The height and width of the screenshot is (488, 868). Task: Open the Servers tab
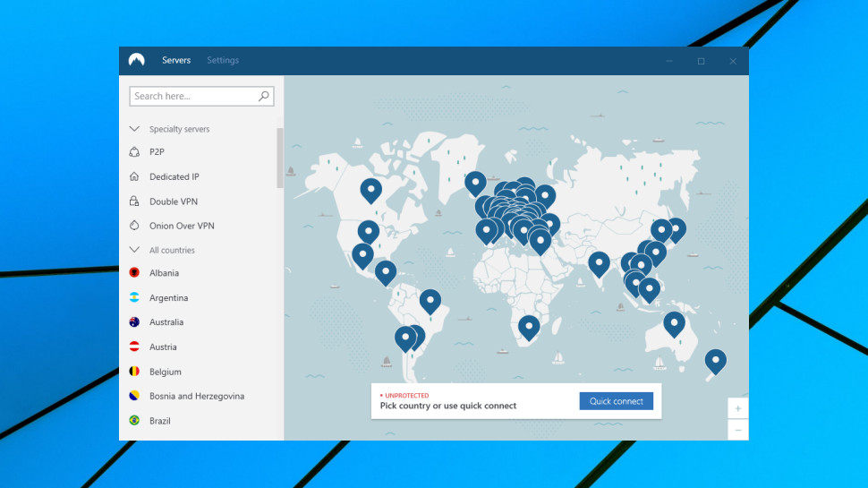[176, 60]
